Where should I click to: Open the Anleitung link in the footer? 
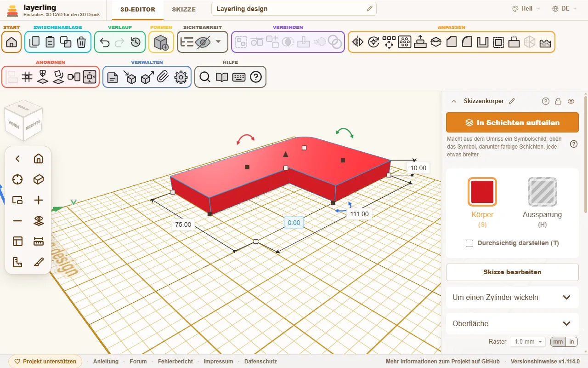106,362
